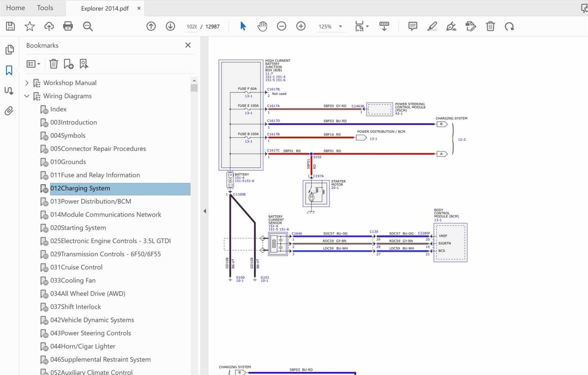Expand the Workshop Manual bookmark
The width and height of the screenshot is (588, 375).
coord(27,83)
